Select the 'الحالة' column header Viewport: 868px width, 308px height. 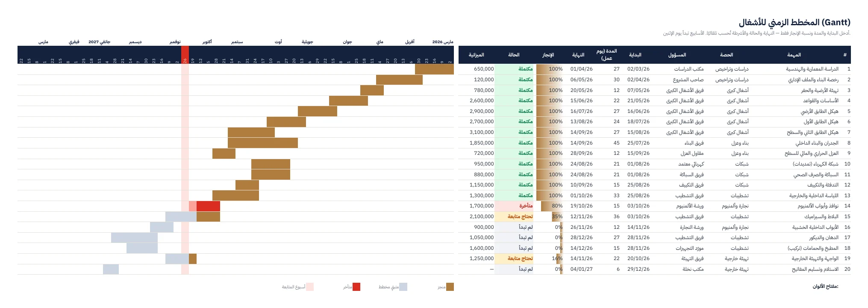[514, 55]
